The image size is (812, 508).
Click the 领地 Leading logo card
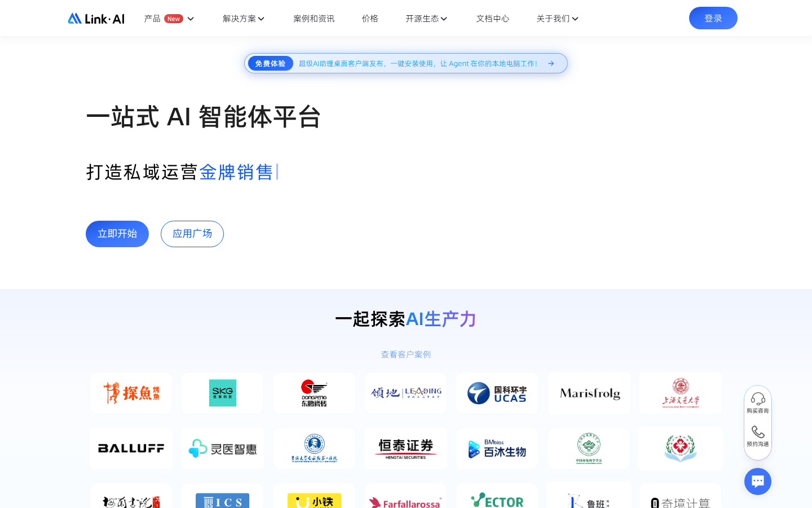click(406, 393)
